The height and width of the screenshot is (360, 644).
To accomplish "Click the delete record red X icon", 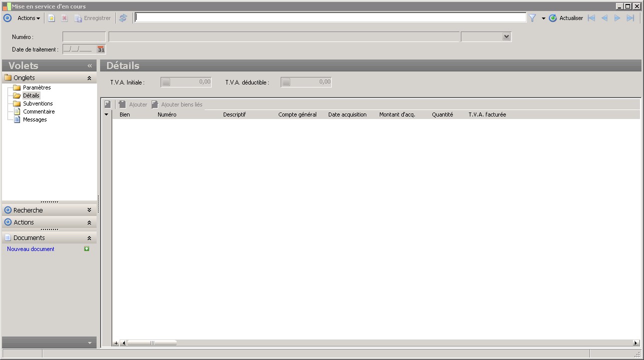I will point(65,18).
